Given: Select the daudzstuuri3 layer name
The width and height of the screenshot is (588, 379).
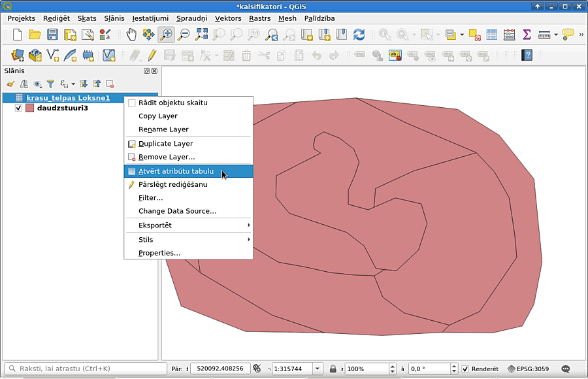Looking at the screenshot, I should [62, 108].
